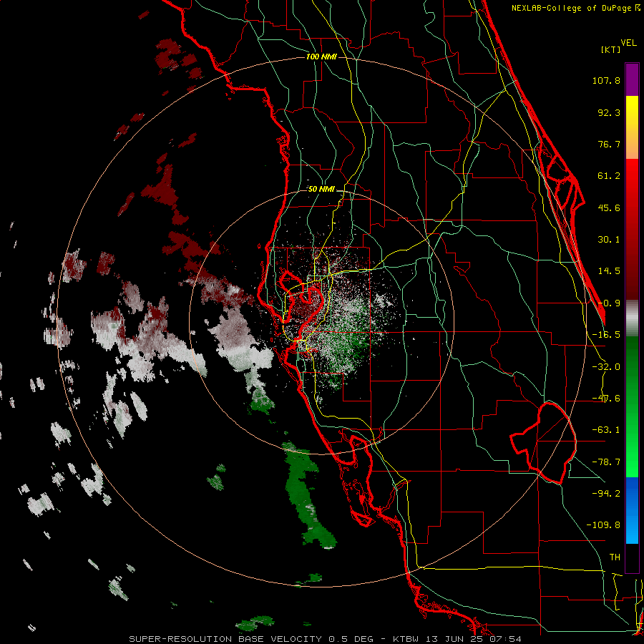
Task: Click the purple segment of the color bar
Action: tap(632, 79)
